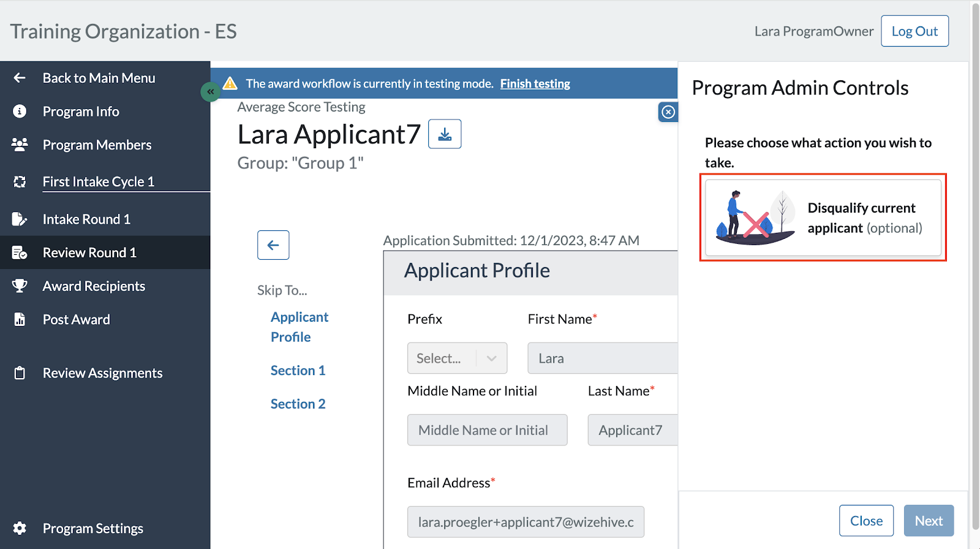Open Intake Round 1 in sidebar
This screenshot has width=980, height=549.
coord(86,219)
